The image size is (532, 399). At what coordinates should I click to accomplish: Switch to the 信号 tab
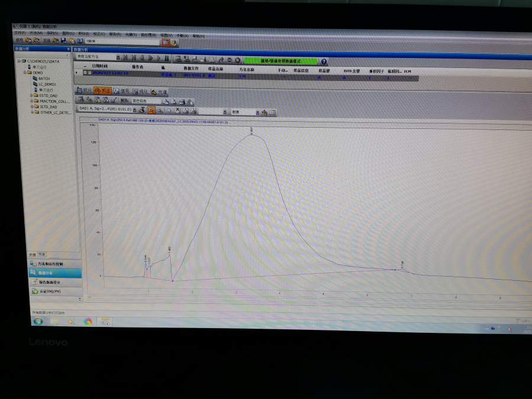point(121,91)
